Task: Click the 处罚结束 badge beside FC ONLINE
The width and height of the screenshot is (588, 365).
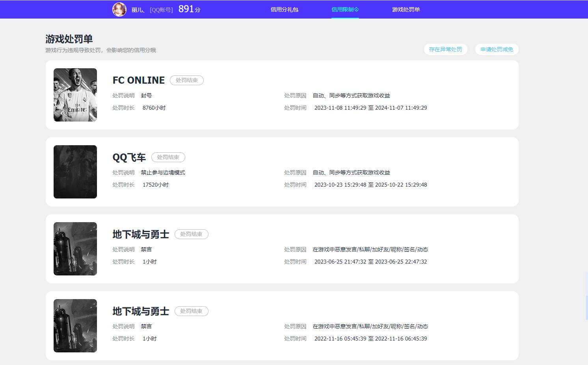Action: point(186,80)
